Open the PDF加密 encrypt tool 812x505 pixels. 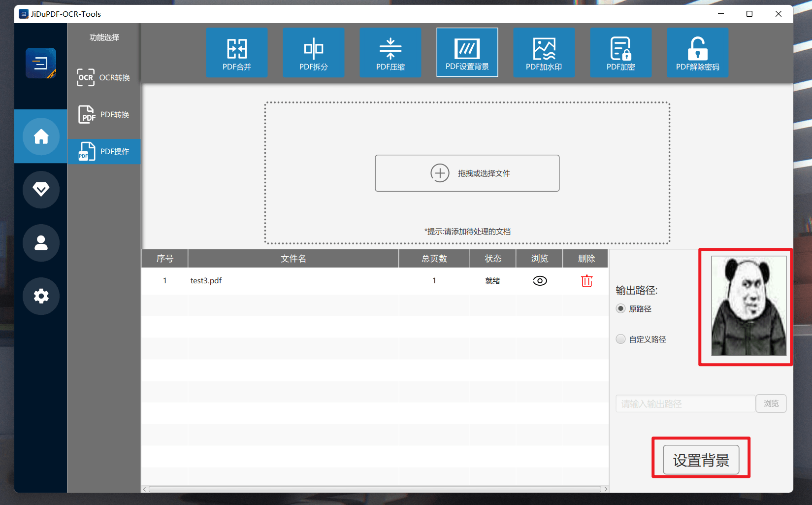621,52
